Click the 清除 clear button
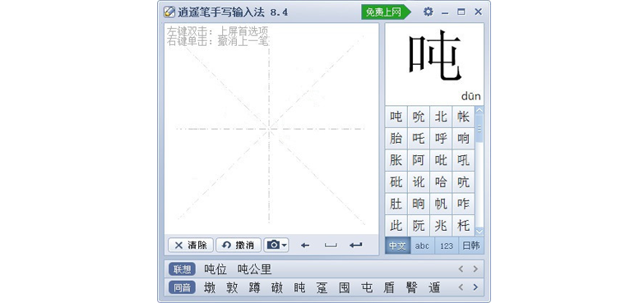The image size is (644, 303). [x=191, y=246]
